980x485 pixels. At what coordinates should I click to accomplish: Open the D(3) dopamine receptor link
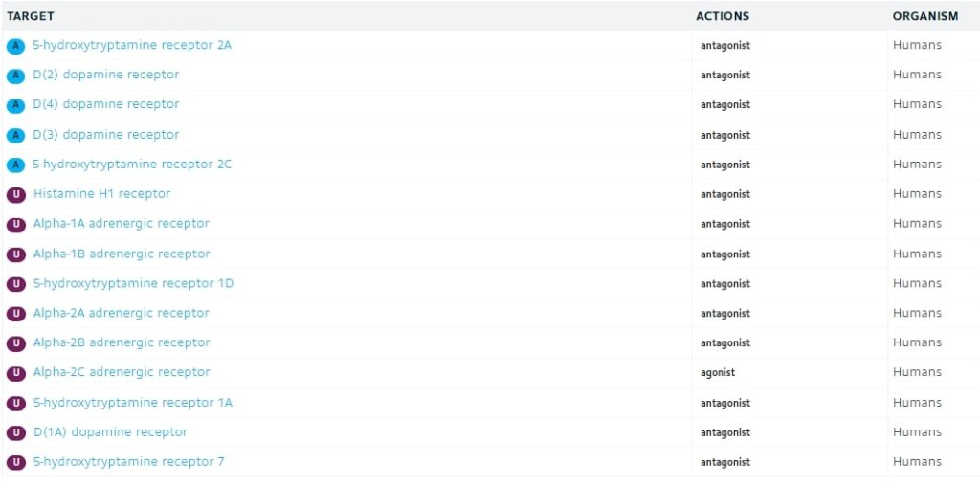[105, 134]
